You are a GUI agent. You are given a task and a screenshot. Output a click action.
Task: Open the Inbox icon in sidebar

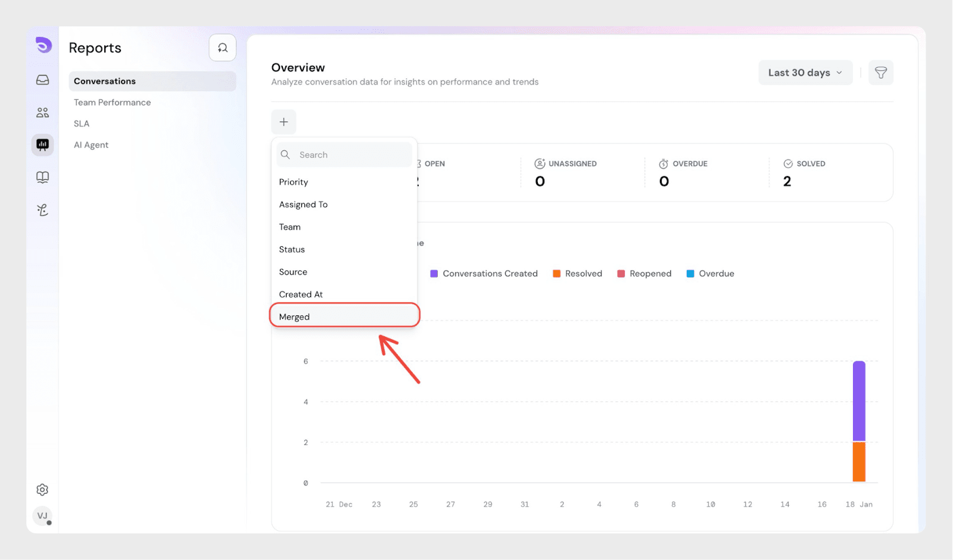pyautogui.click(x=42, y=80)
